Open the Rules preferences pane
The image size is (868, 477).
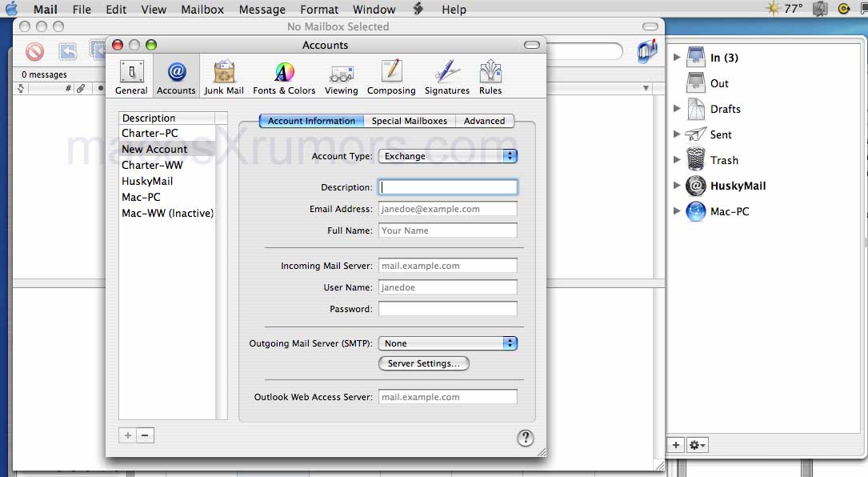[x=490, y=77]
